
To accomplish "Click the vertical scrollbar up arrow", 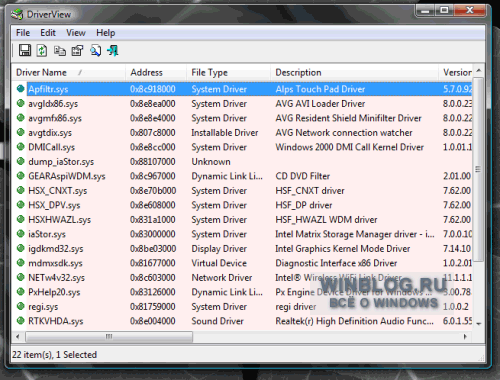I will click(x=479, y=71).
